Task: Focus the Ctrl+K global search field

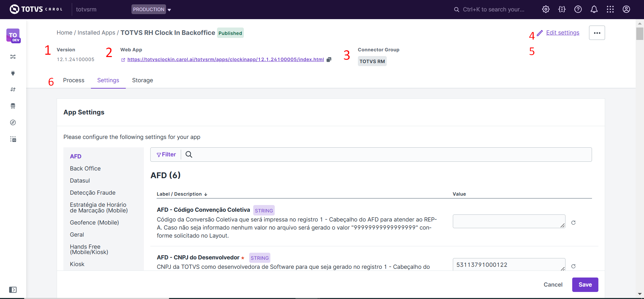Action: tap(493, 9)
